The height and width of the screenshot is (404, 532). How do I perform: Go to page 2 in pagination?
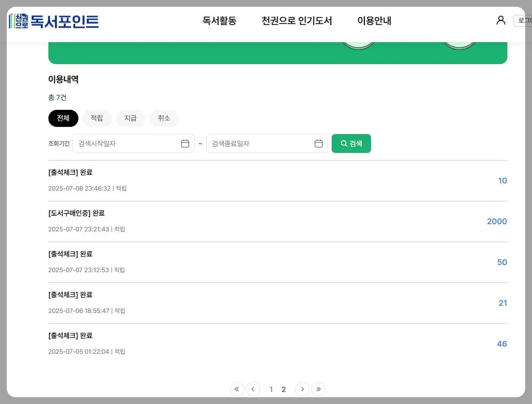(x=284, y=389)
